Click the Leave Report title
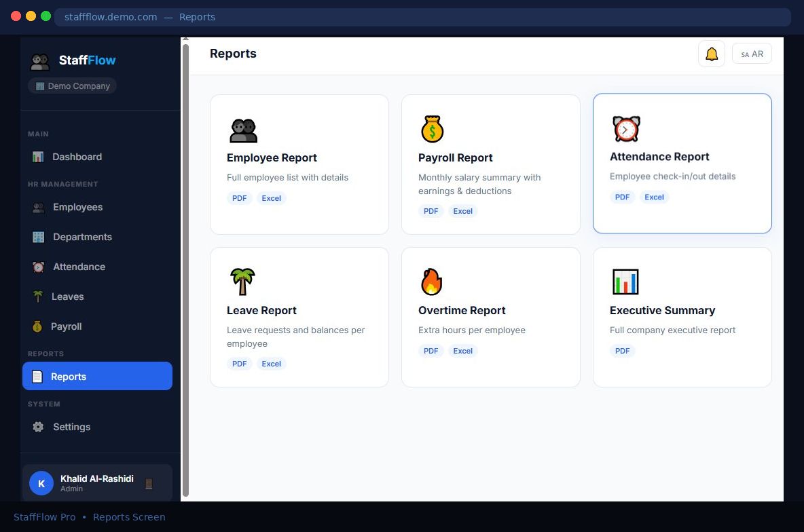Image resolution: width=804 pixels, height=532 pixels. [261, 311]
